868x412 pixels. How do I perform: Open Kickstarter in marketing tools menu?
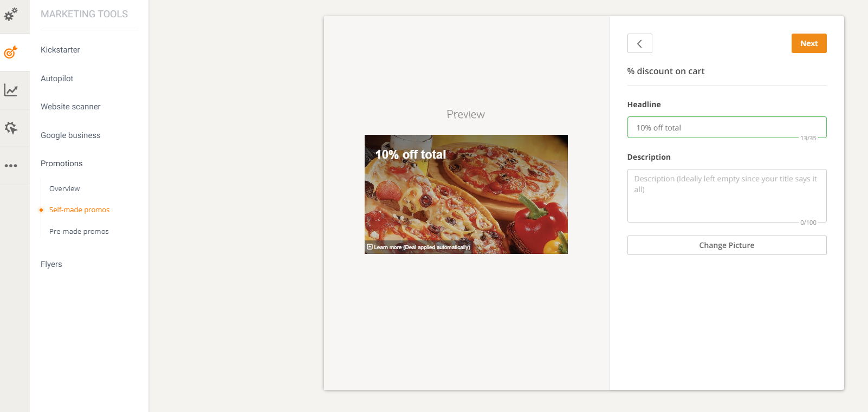coord(60,50)
